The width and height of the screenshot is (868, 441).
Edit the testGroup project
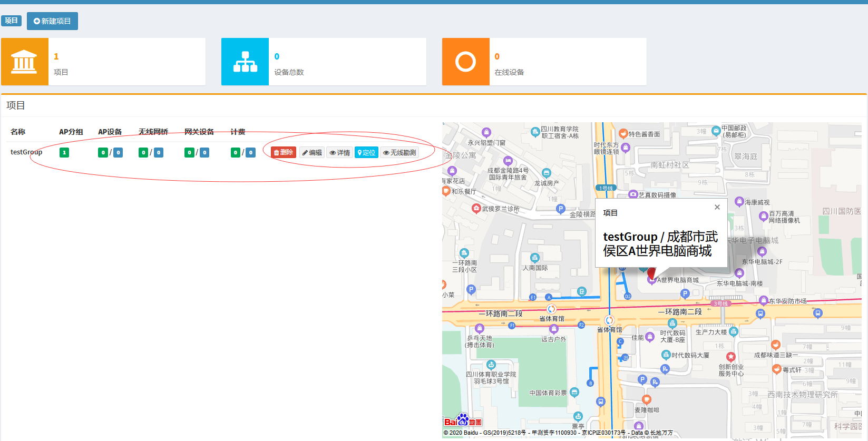coord(312,152)
